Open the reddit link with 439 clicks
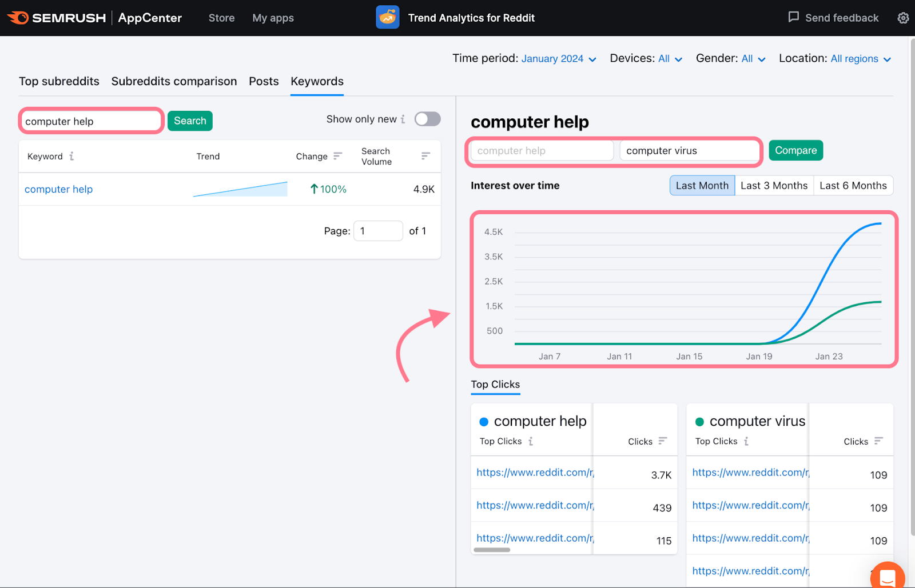915x588 pixels. coord(535,505)
